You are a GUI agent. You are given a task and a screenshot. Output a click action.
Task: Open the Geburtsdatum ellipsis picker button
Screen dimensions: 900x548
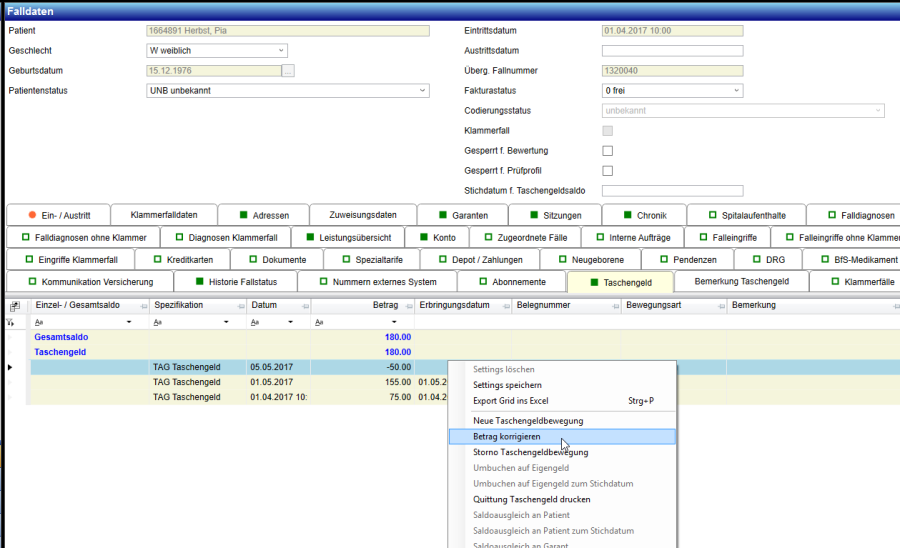click(289, 71)
